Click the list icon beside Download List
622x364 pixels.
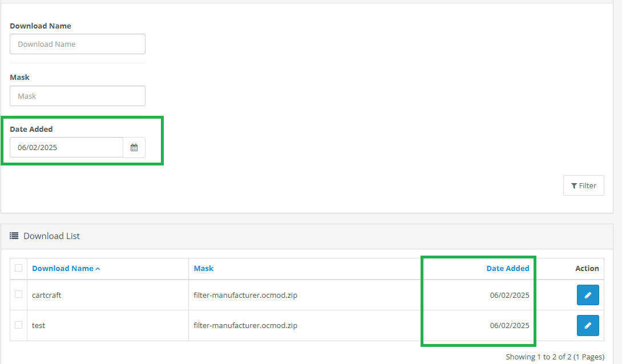(x=14, y=236)
